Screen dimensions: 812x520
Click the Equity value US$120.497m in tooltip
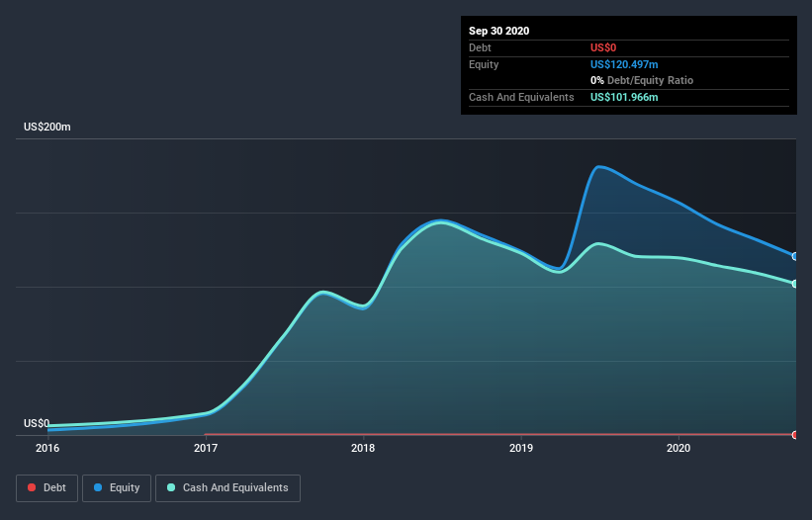pyautogui.click(x=624, y=64)
